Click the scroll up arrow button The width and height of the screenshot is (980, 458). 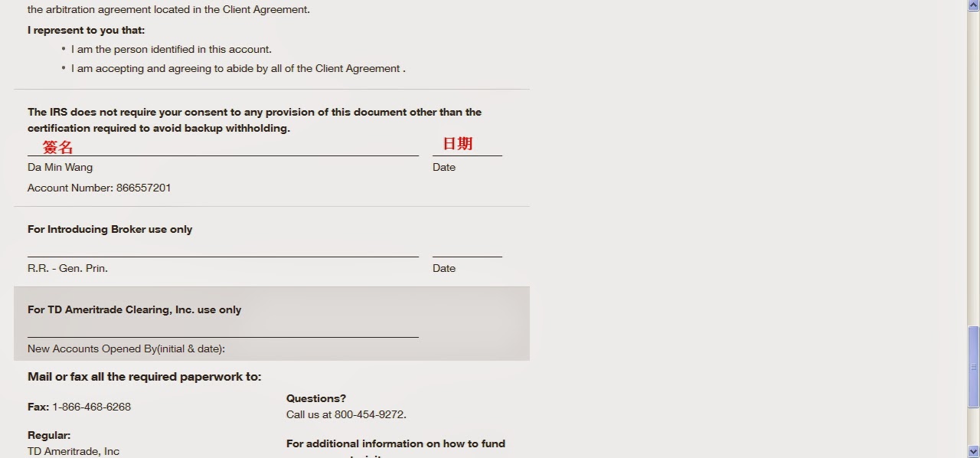[x=973, y=5]
